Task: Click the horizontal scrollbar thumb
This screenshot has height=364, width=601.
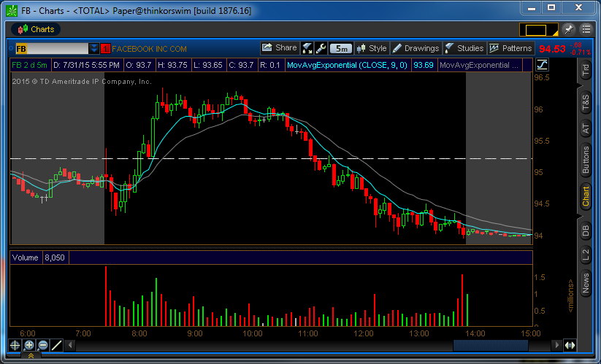Action: 491,345
